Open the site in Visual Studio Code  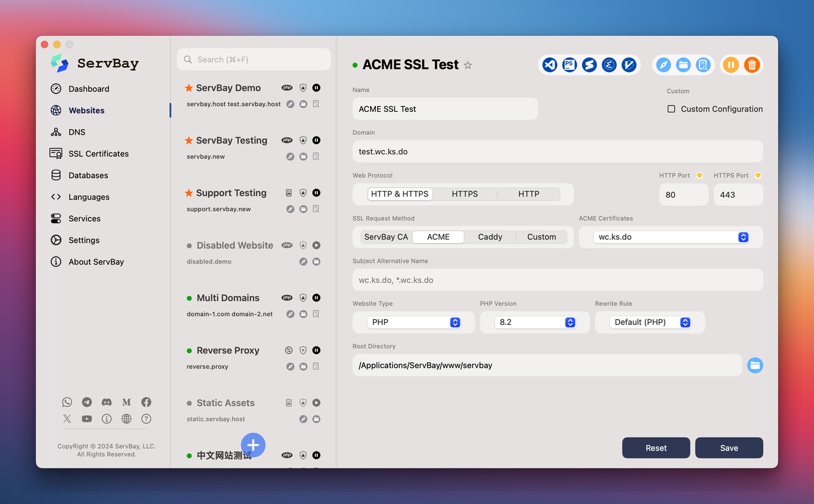tap(550, 65)
